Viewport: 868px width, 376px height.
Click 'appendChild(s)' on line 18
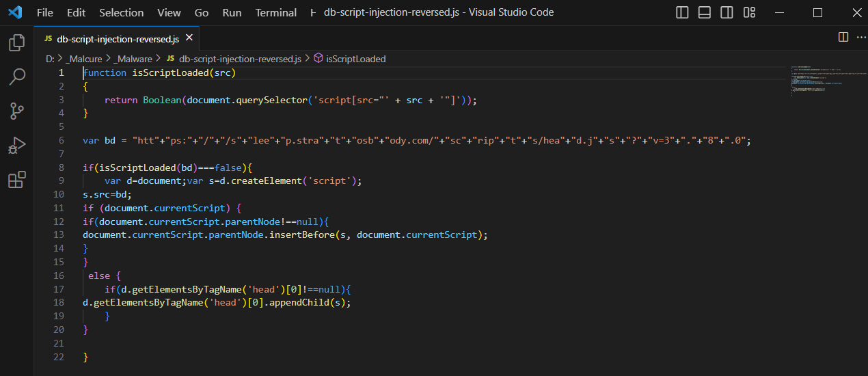[312, 303]
